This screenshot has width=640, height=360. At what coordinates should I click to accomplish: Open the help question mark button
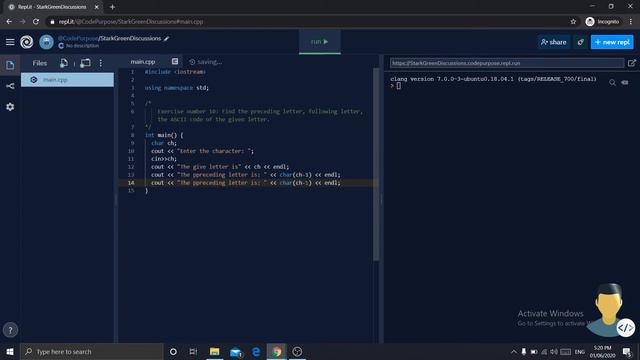(x=10, y=330)
